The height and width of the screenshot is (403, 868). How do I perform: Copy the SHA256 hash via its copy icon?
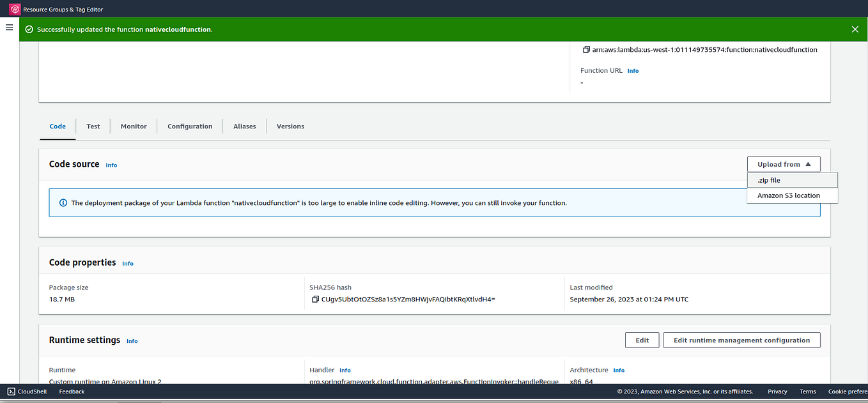pyautogui.click(x=314, y=299)
